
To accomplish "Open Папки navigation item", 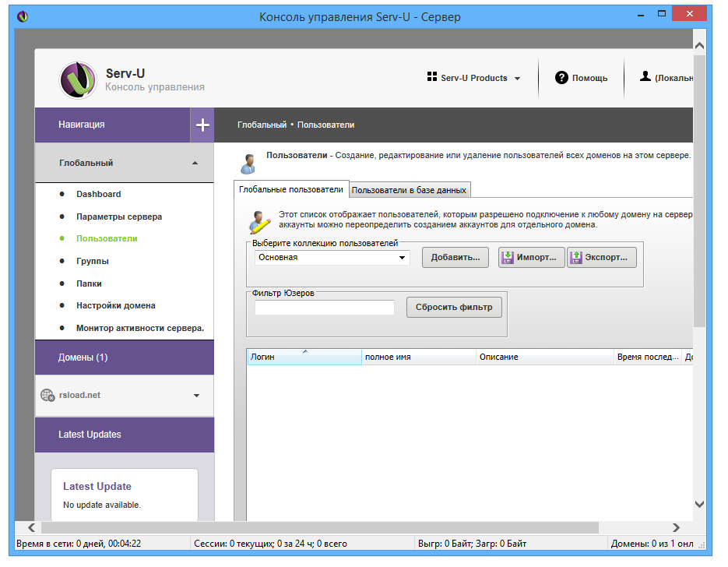I will coord(89,283).
